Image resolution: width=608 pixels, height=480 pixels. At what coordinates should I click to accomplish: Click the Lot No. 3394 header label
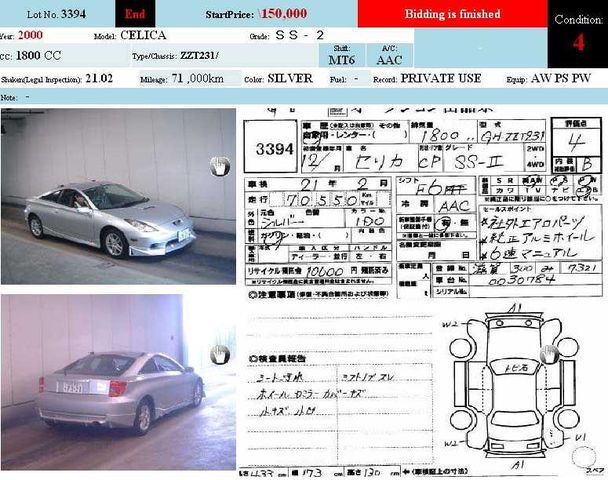point(56,15)
